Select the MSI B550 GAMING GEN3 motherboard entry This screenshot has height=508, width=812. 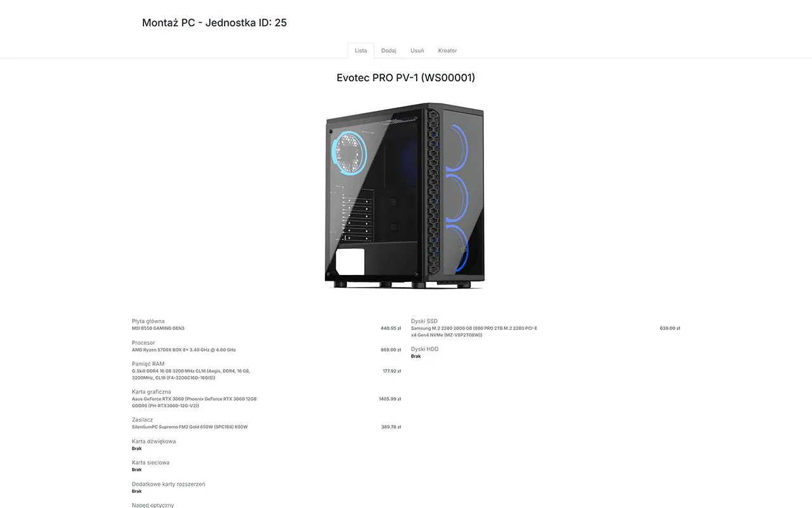158,328
